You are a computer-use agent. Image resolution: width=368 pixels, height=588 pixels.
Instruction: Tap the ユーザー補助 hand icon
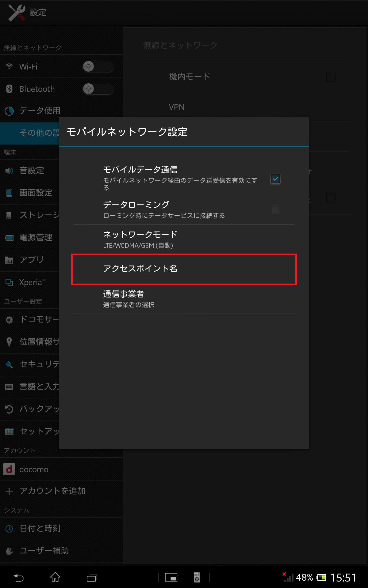[x=9, y=551]
